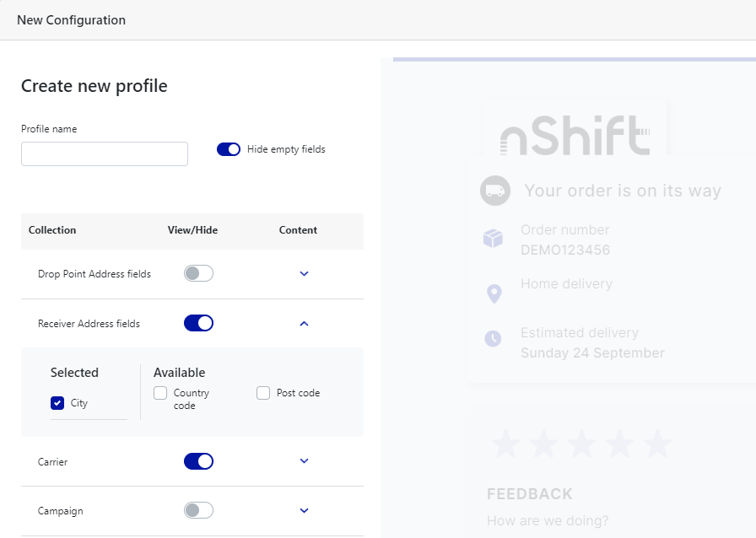Viewport: 756px width, 538px height.
Task: Click the Profile name input field
Action: pos(105,154)
